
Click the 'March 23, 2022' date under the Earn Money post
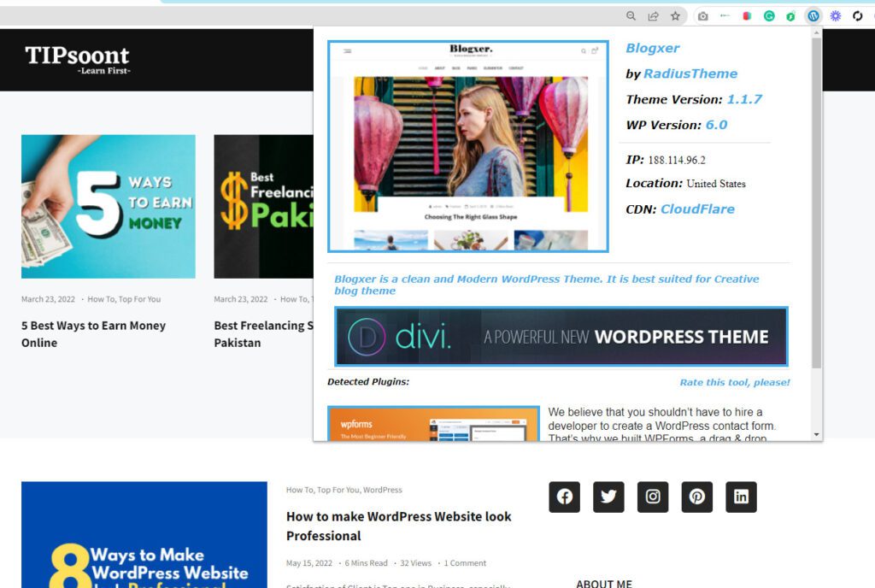48,299
